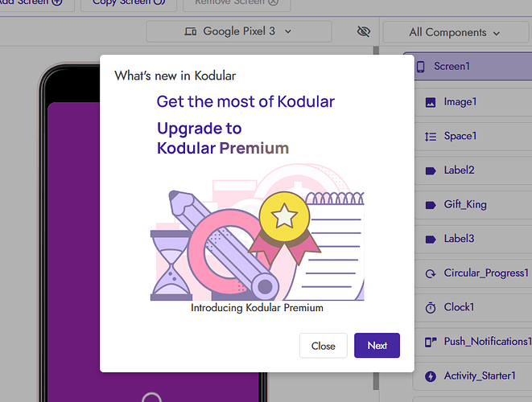Select Label2 component in tree
This screenshot has height=402, width=532.
473,170
